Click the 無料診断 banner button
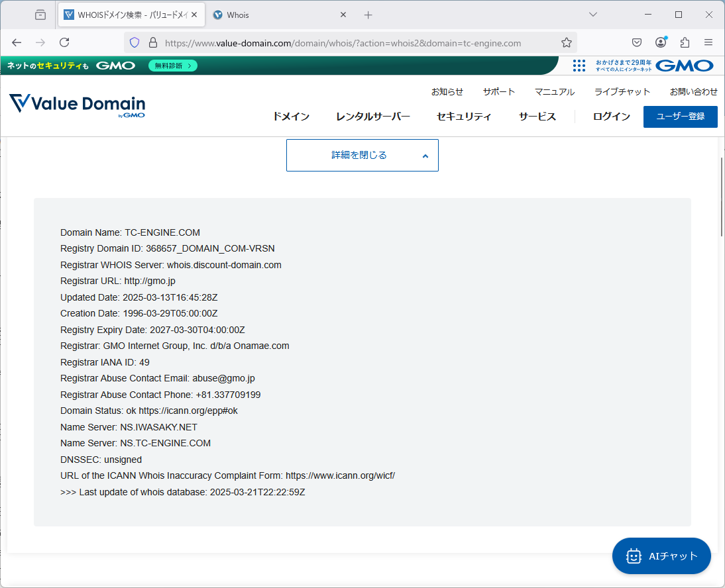725x588 pixels. click(x=173, y=66)
